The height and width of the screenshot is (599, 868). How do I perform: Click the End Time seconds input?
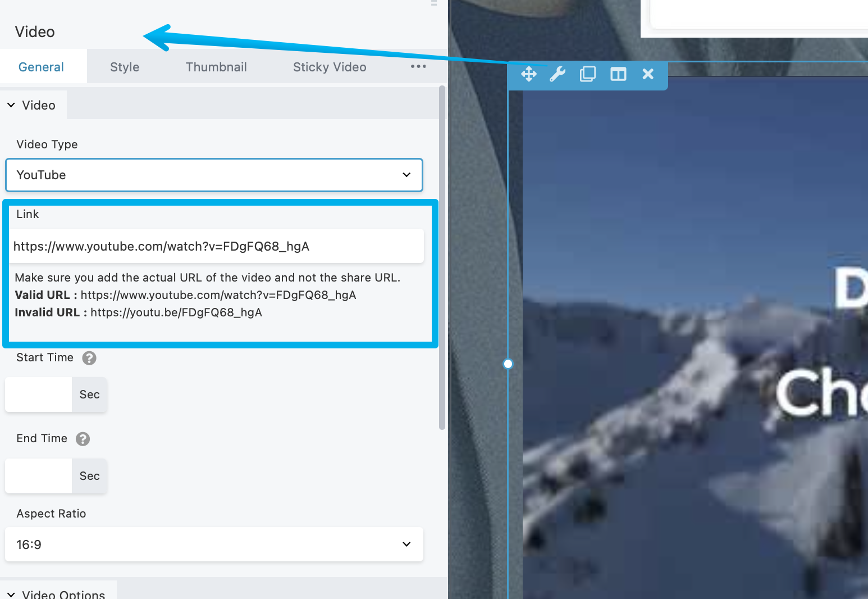(x=38, y=476)
